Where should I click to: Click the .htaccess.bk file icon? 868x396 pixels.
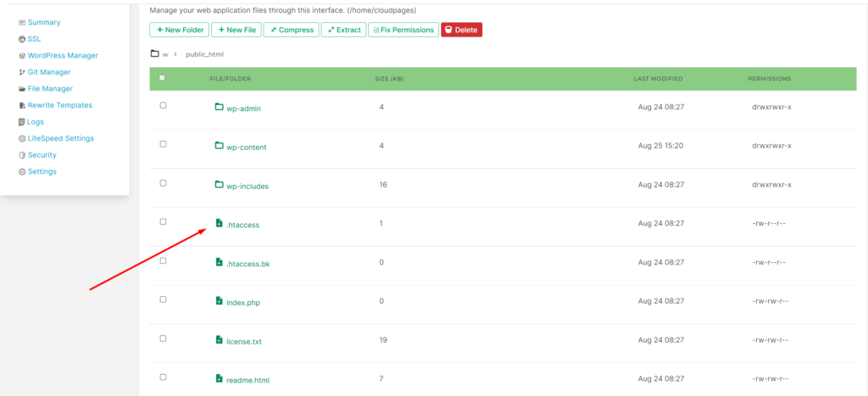[x=220, y=262]
